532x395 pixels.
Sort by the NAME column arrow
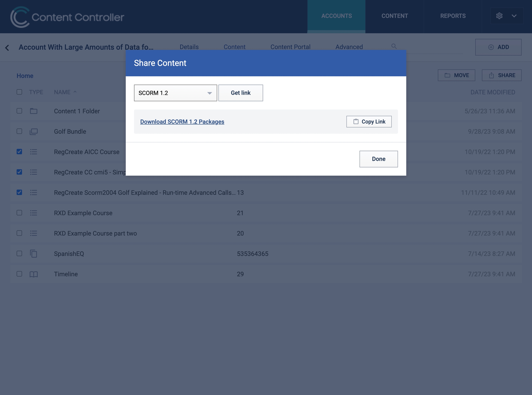pos(75,92)
